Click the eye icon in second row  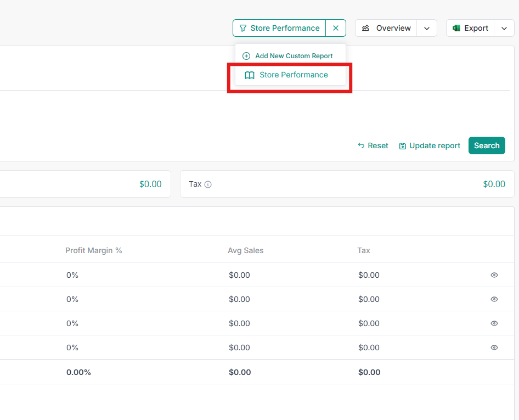(494, 299)
